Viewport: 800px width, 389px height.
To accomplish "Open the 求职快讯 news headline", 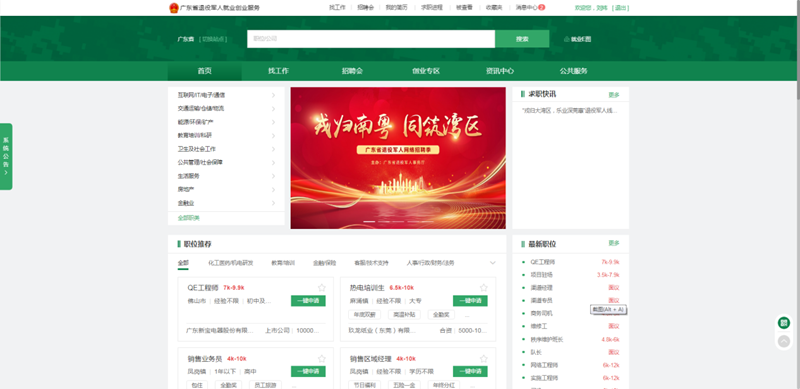I will point(570,110).
